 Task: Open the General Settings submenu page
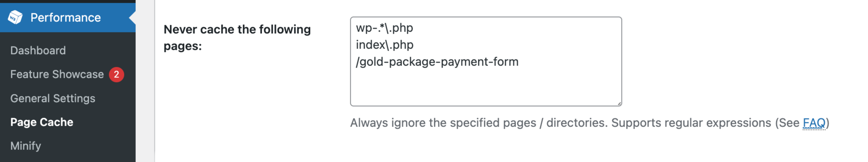[x=53, y=98]
